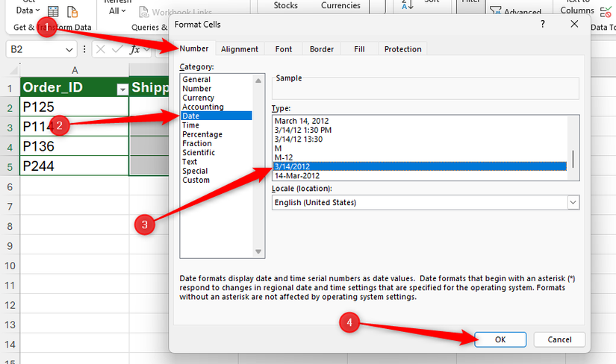Select the Number tab
Screen dimensions: 616x364
193,48
